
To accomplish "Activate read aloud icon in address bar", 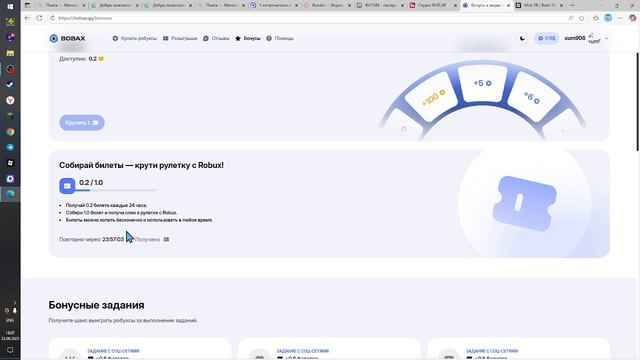I will point(571,18).
